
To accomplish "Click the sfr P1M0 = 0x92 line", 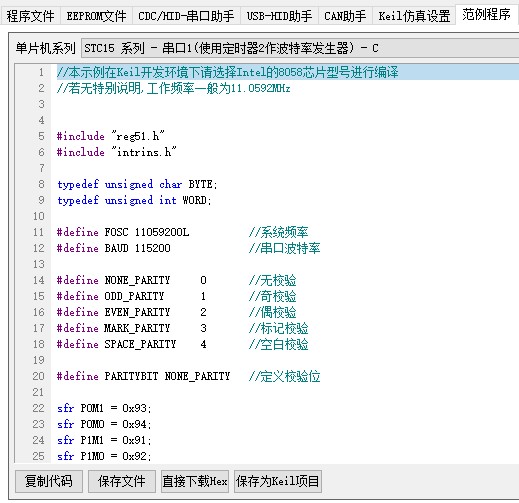I will click(x=104, y=456).
